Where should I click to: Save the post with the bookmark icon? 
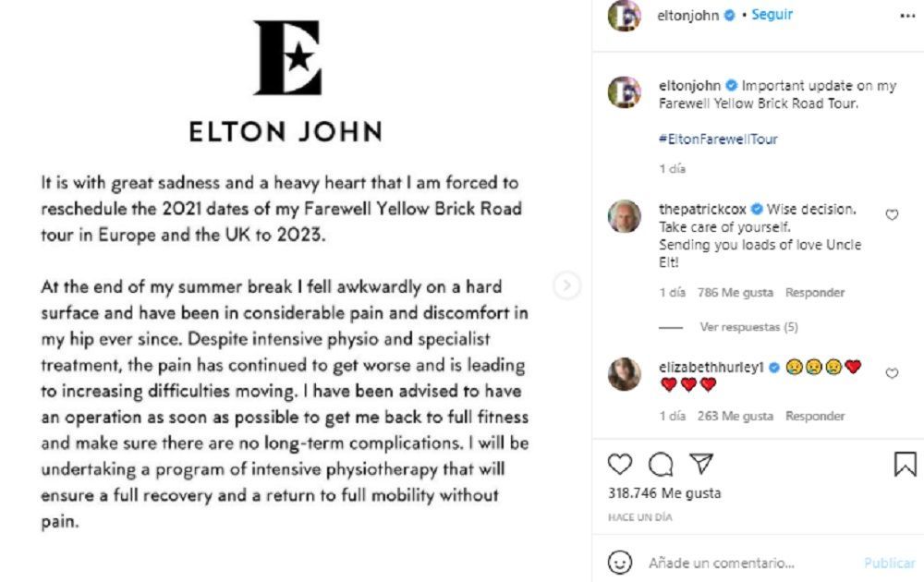906,464
